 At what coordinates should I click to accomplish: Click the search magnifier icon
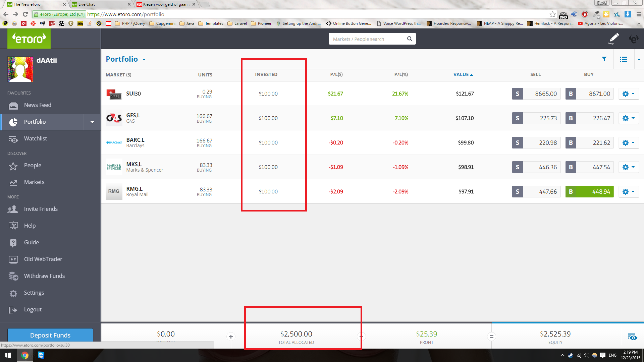[410, 39]
